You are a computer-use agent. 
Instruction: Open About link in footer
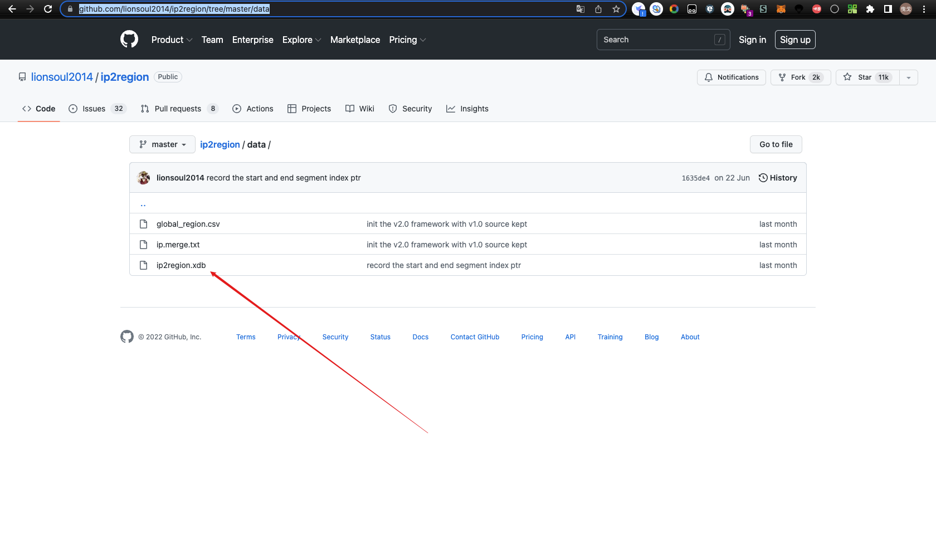click(690, 337)
